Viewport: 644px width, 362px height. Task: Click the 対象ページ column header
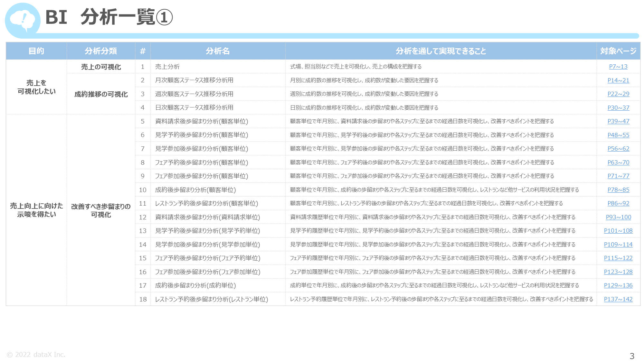pyautogui.click(x=618, y=51)
